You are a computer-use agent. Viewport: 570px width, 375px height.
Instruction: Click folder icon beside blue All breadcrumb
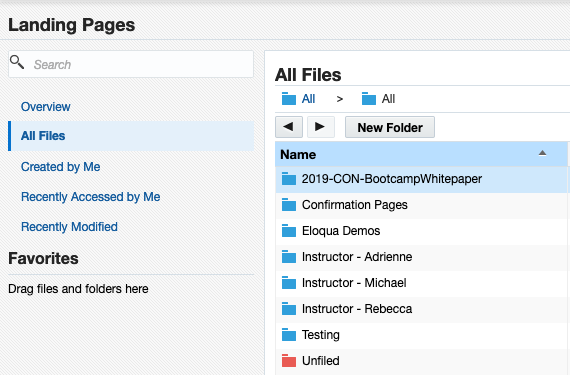[x=289, y=98]
